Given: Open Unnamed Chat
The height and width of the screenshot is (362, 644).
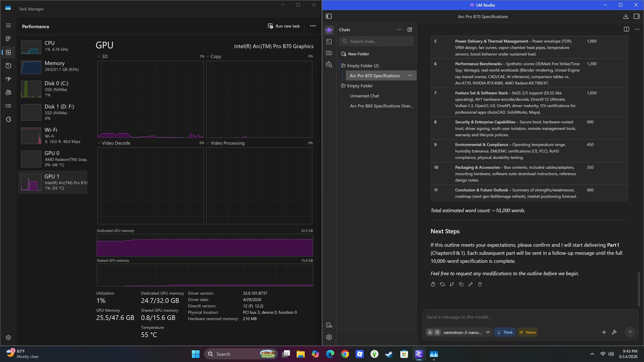Looking at the screenshot, I should pyautogui.click(x=365, y=96).
